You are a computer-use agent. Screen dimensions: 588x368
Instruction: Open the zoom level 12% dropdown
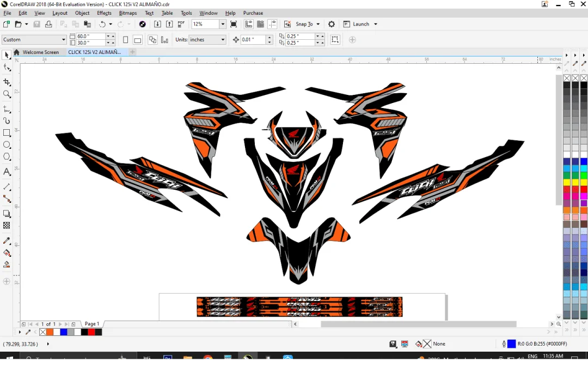223,24
